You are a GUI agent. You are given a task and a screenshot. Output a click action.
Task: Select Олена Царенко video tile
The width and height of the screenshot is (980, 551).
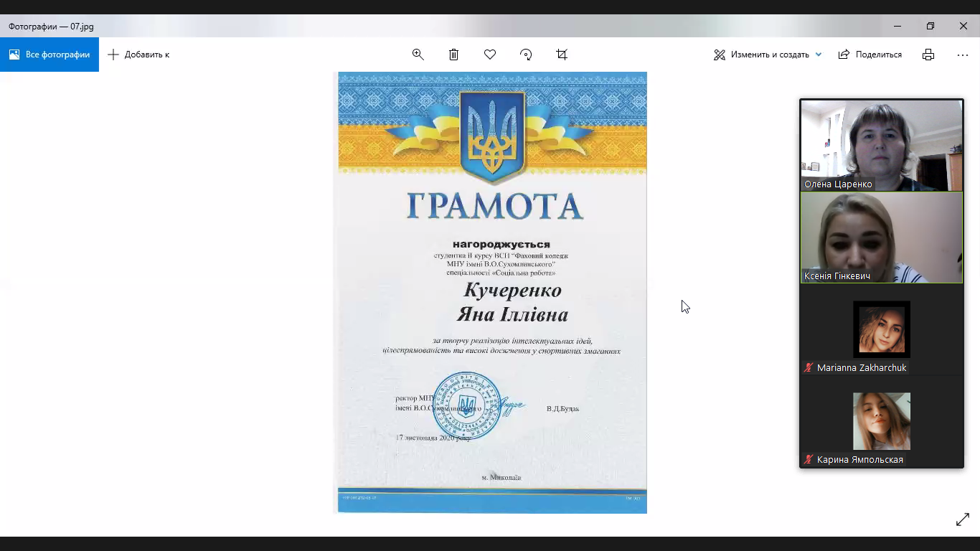point(882,145)
